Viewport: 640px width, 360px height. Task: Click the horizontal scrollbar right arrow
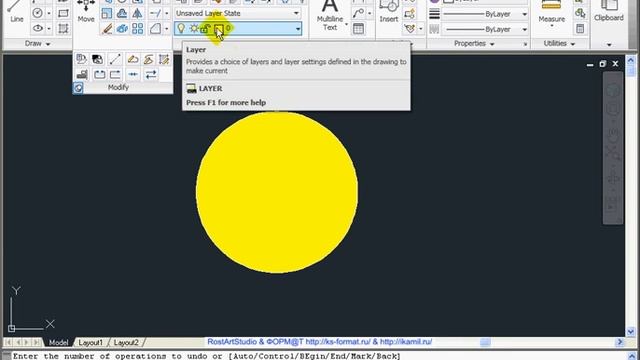(620, 342)
